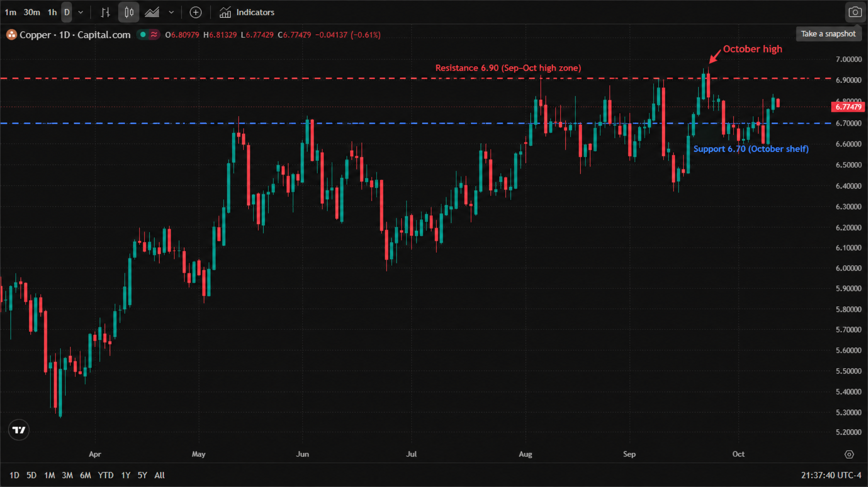The height and width of the screenshot is (487, 868).
Task: Click the Apr label on time axis
Action: point(95,454)
